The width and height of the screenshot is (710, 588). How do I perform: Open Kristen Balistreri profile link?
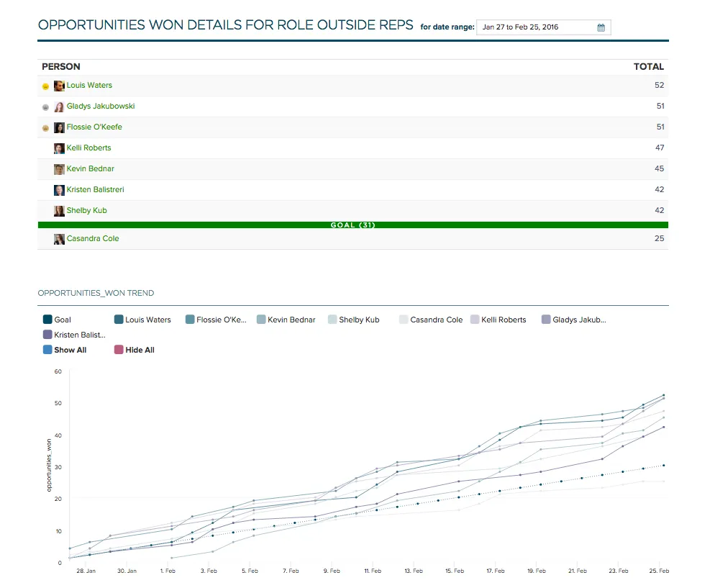click(95, 189)
